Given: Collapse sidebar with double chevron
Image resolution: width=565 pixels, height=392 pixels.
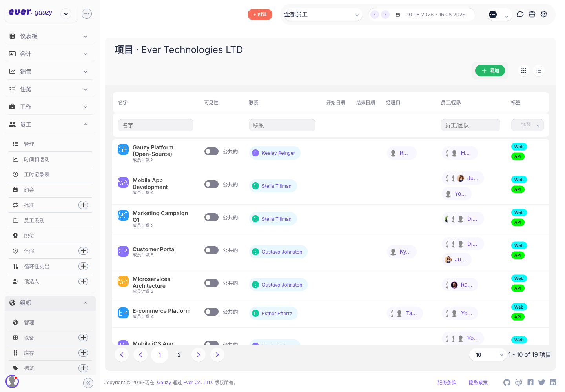Looking at the screenshot, I should tap(88, 383).
